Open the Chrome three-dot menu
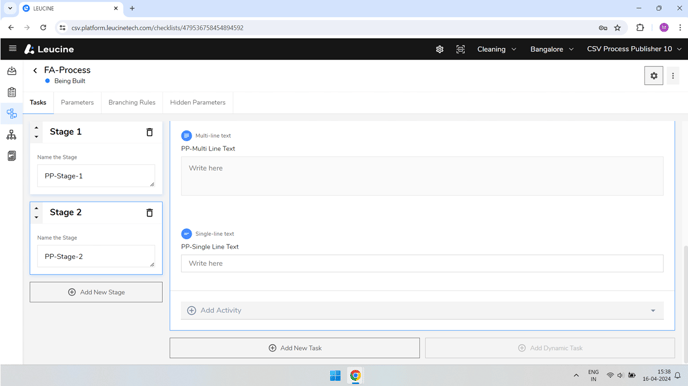 680,28
